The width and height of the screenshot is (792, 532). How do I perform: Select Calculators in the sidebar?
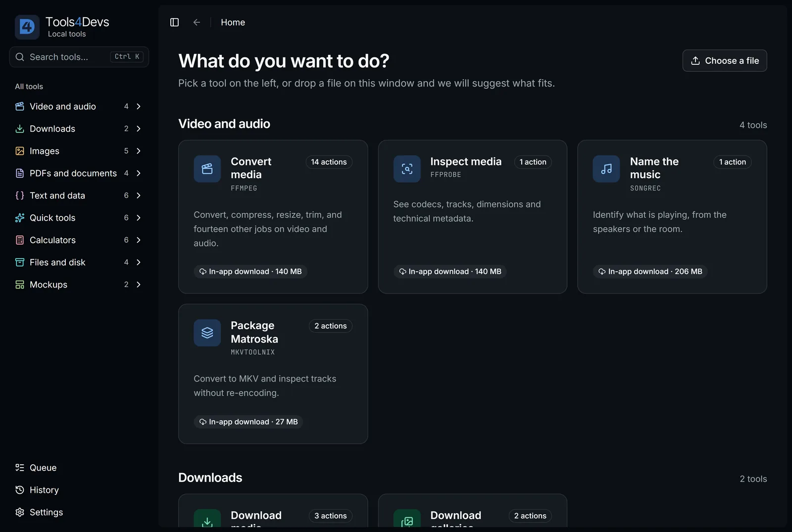click(x=79, y=240)
